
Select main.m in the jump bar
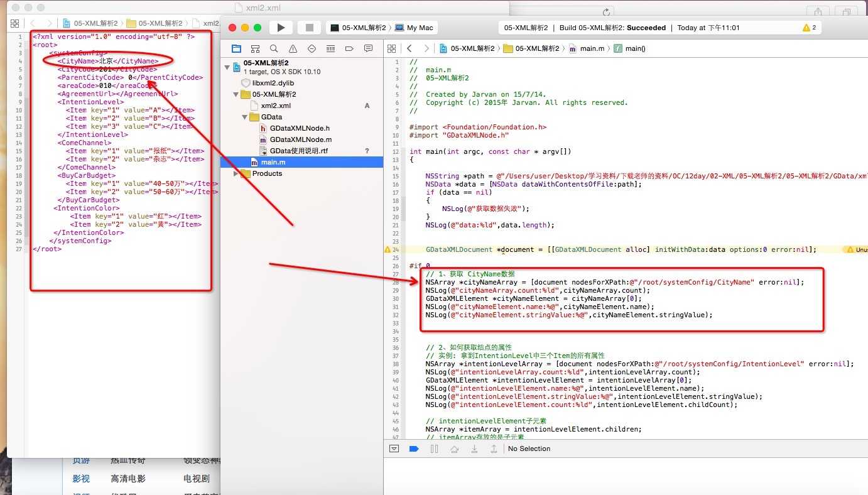tap(587, 48)
